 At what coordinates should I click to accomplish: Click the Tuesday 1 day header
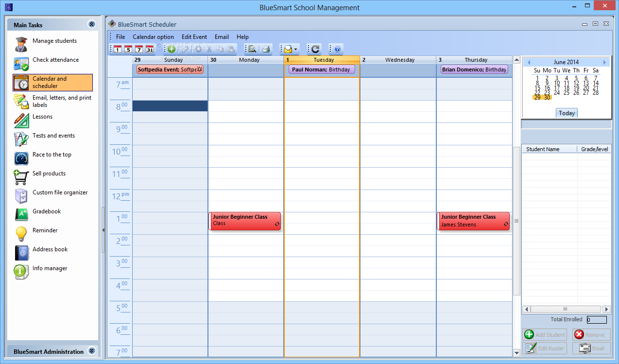pyautogui.click(x=322, y=60)
